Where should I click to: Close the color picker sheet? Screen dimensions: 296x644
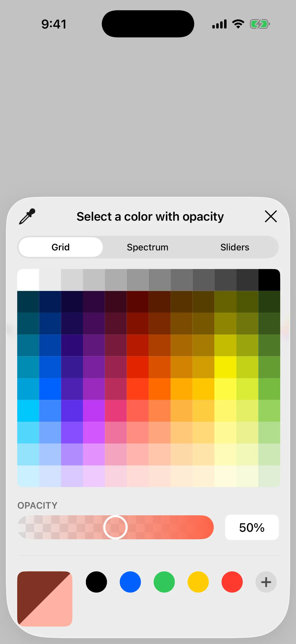[271, 216]
